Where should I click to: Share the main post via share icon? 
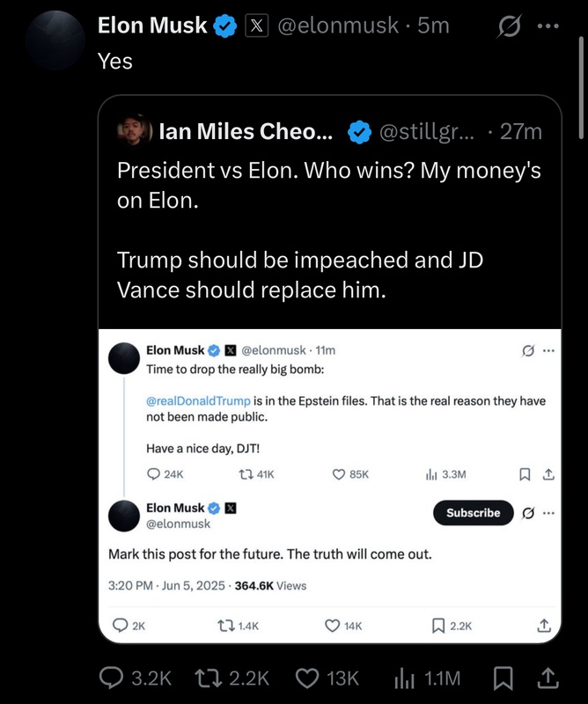pos(547,678)
